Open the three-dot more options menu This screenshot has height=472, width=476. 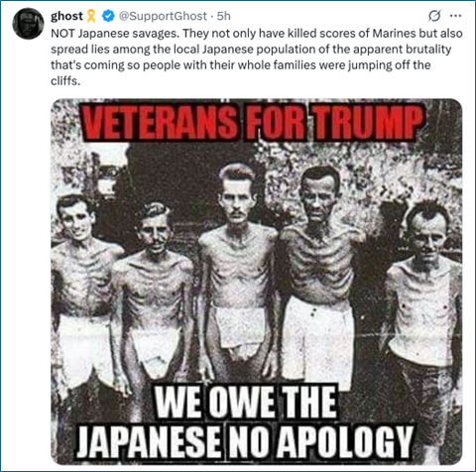(455, 16)
